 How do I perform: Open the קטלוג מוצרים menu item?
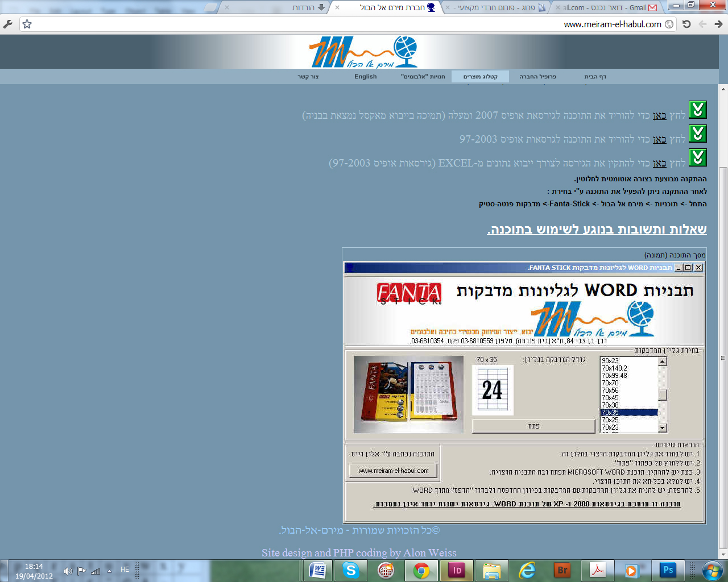pos(481,77)
